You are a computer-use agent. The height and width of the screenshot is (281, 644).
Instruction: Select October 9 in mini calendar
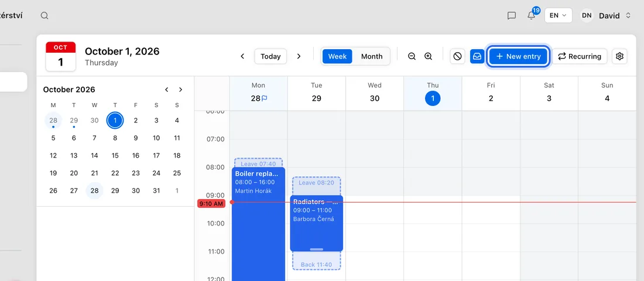pos(136,138)
